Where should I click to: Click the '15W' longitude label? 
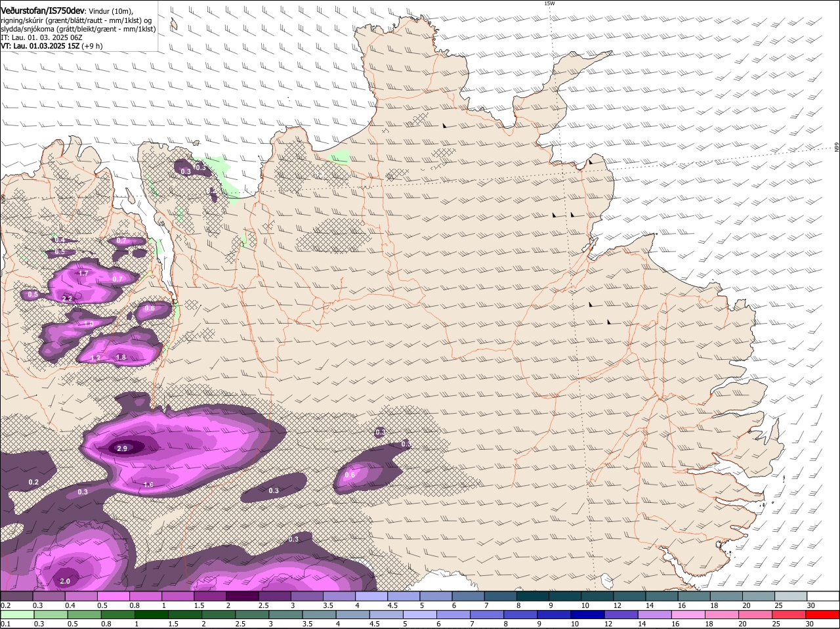(549, 3)
